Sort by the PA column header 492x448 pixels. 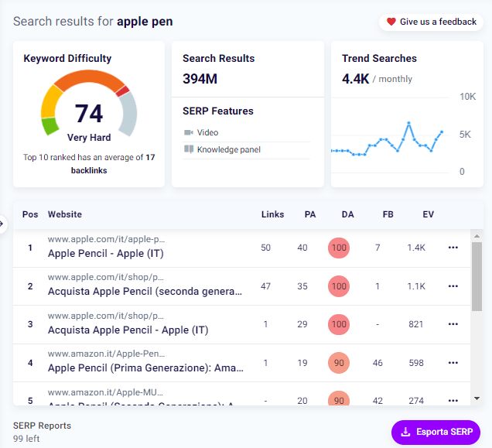tap(310, 214)
